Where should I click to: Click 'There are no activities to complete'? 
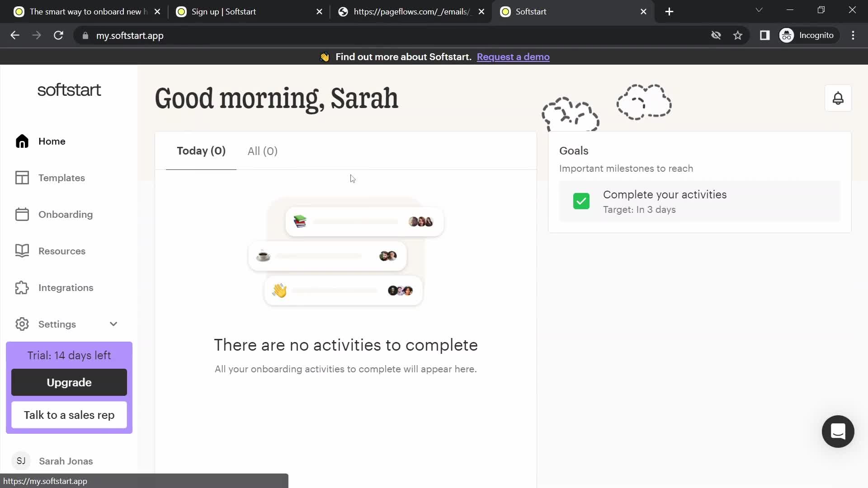346,345
